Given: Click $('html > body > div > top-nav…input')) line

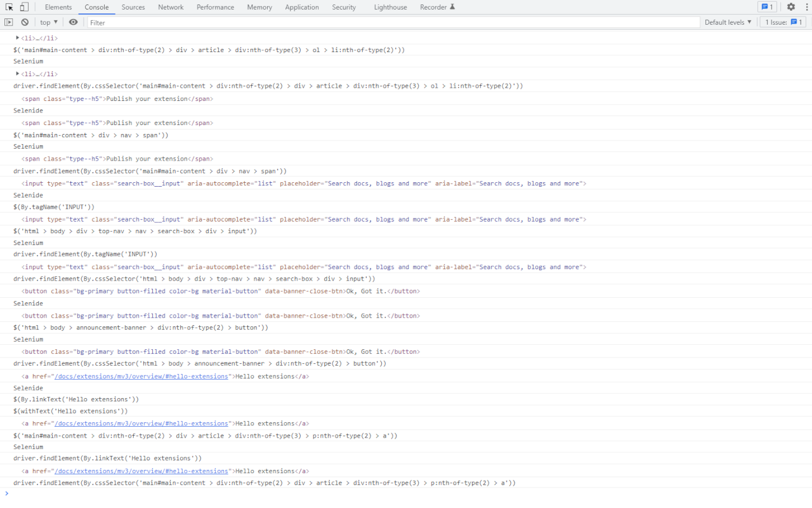Looking at the screenshot, I should point(135,231).
